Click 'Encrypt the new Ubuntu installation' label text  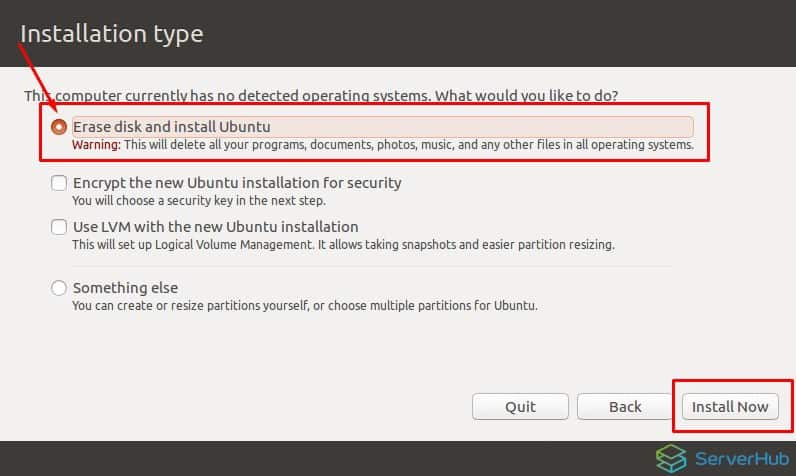(x=237, y=183)
